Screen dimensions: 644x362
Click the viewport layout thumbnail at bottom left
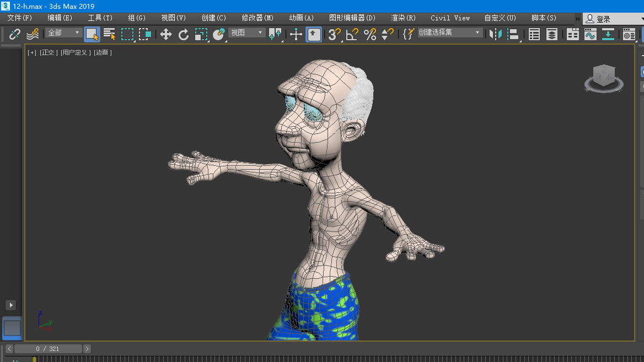point(12,328)
